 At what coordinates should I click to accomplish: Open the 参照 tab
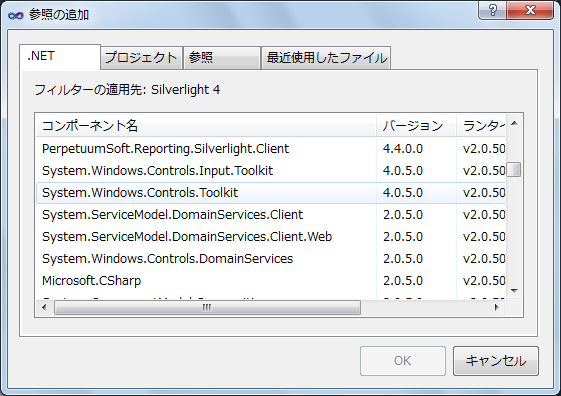coord(222,58)
